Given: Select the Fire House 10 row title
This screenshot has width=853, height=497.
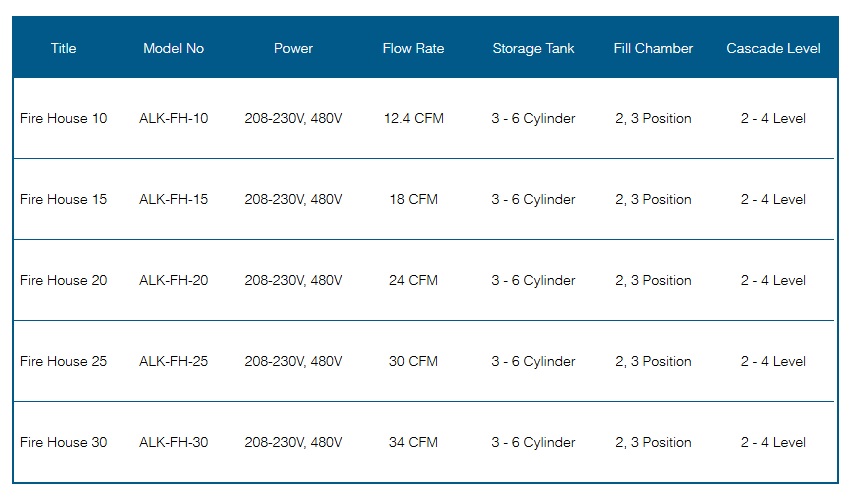Looking at the screenshot, I should tap(64, 119).
